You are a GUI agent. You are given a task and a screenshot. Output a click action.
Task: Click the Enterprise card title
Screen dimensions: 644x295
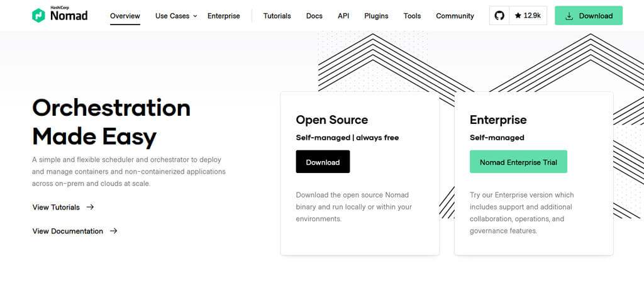[498, 120]
